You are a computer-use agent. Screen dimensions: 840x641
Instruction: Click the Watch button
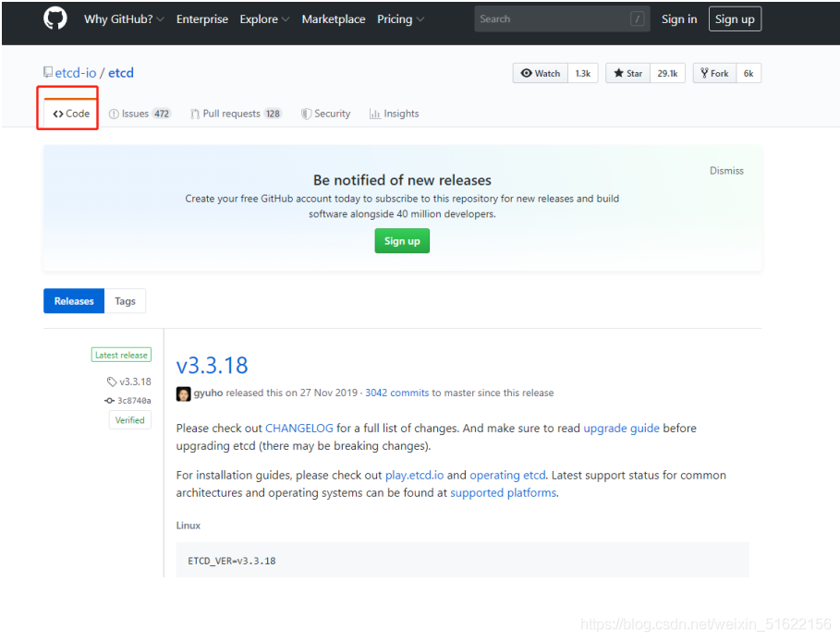(540, 73)
